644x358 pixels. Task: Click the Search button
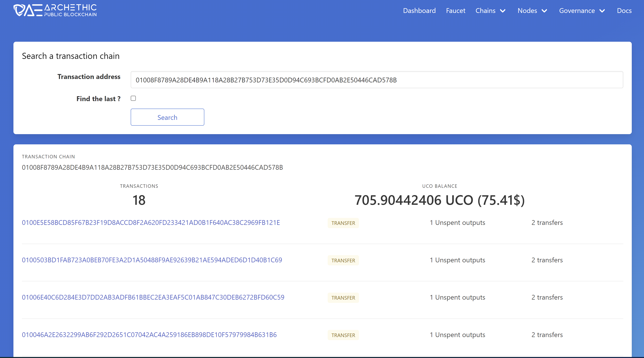(167, 117)
